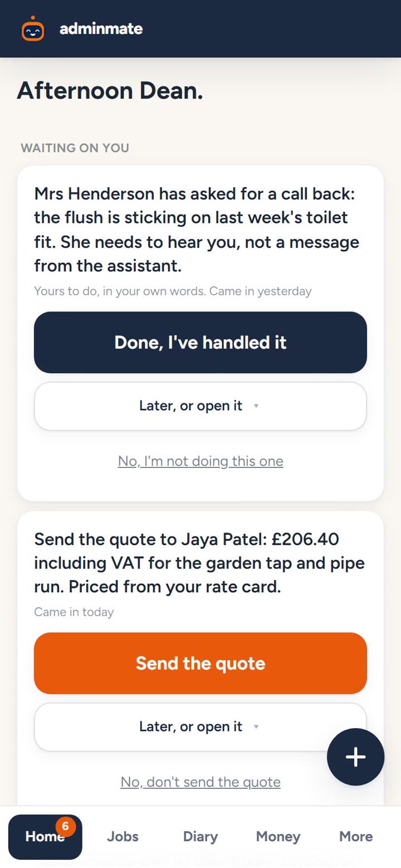Go to the Diary tab
Image resolution: width=401 pixels, height=868 pixels.
(x=200, y=837)
